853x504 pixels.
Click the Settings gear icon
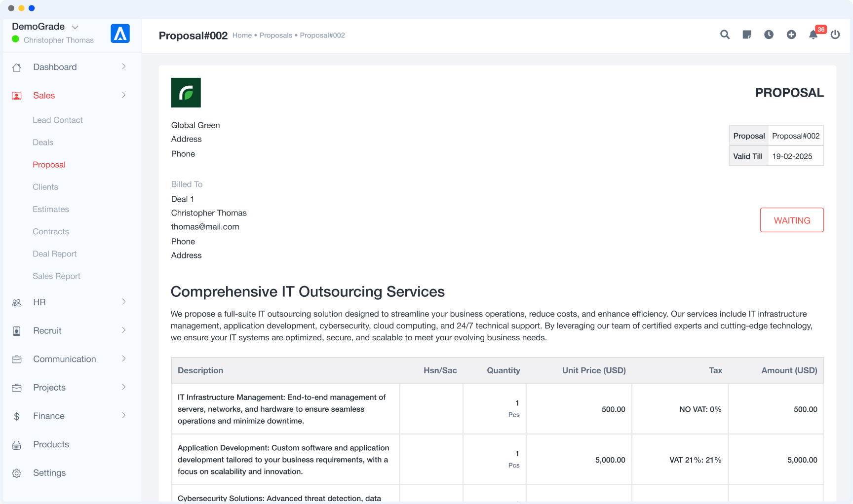[x=17, y=473]
